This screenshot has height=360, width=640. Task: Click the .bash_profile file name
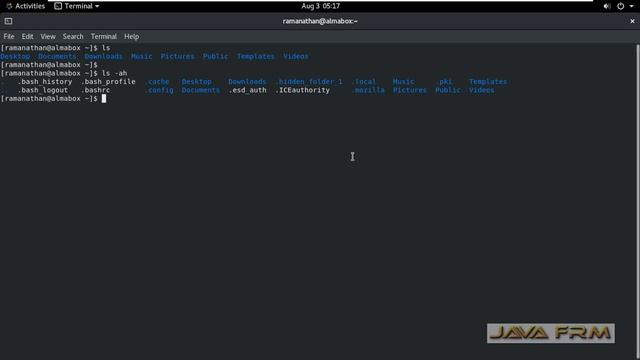pyautogui.click(x=108, y=82)
